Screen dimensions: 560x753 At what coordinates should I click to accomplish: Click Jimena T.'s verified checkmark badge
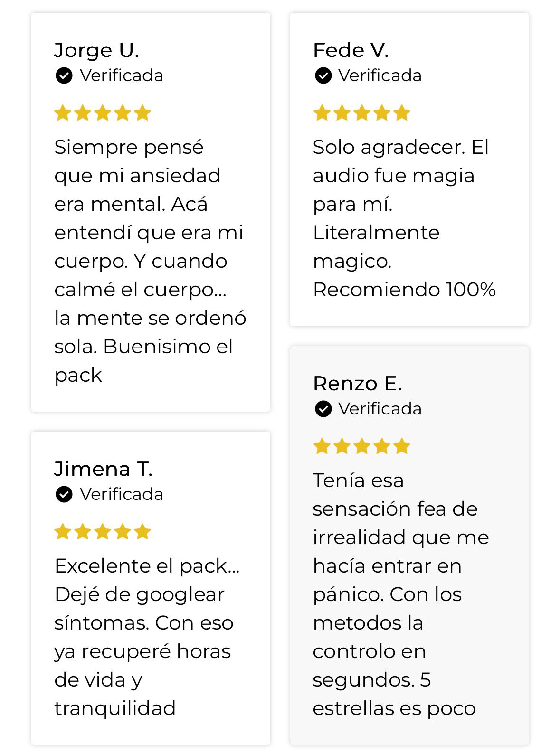(x=64, y=494)
